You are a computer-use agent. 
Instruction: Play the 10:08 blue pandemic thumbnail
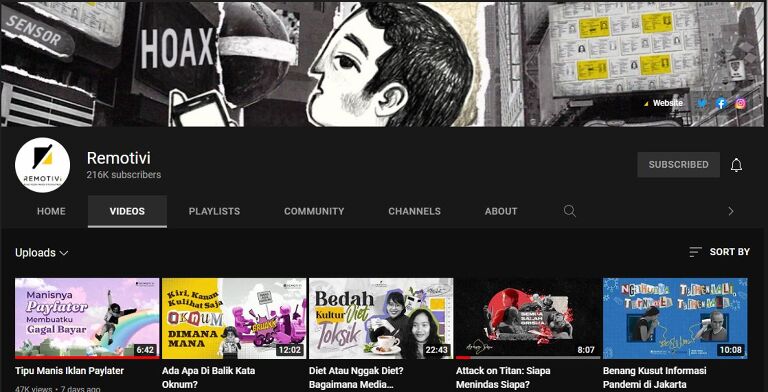[x=675, y=318]
